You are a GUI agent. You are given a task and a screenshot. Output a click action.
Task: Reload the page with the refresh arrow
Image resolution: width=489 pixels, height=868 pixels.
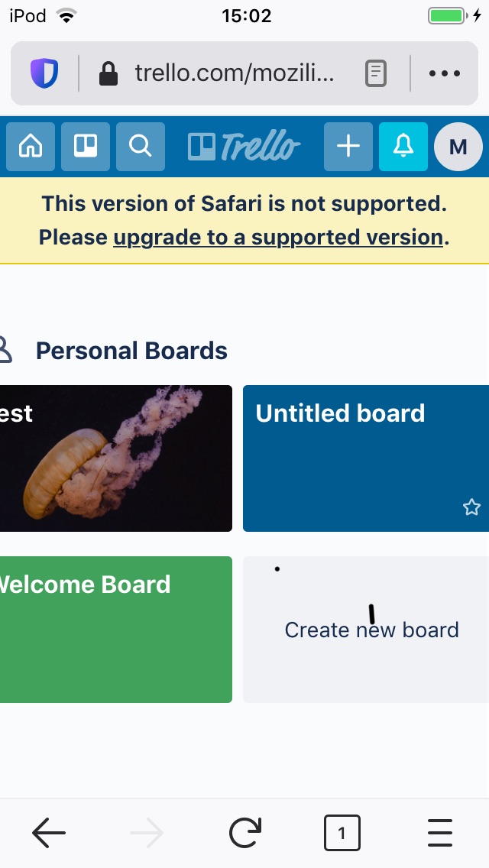[244, 833]
